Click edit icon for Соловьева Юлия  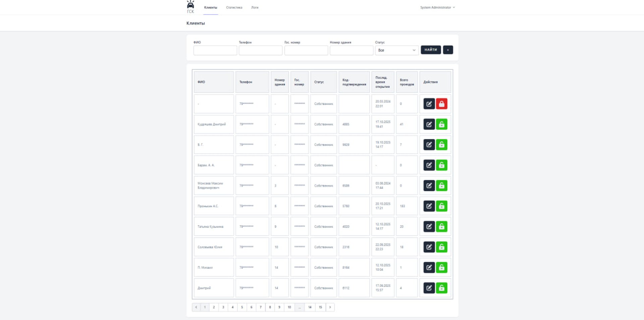[x=429, y=247]
